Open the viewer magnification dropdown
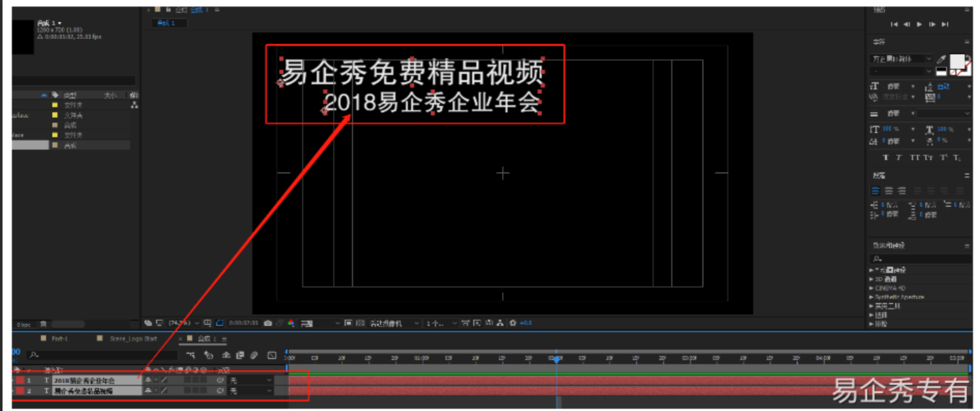 184,323
